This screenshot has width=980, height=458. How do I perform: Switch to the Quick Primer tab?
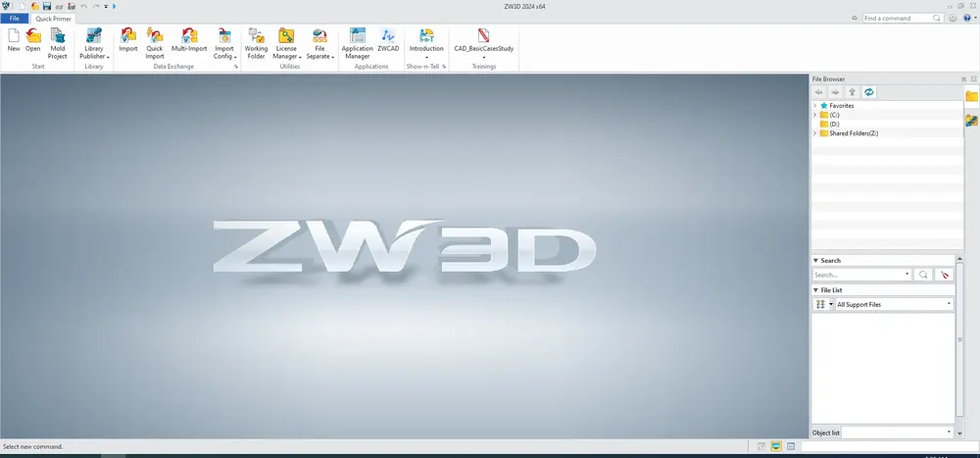pyautogui.click(x=53, y=19)
